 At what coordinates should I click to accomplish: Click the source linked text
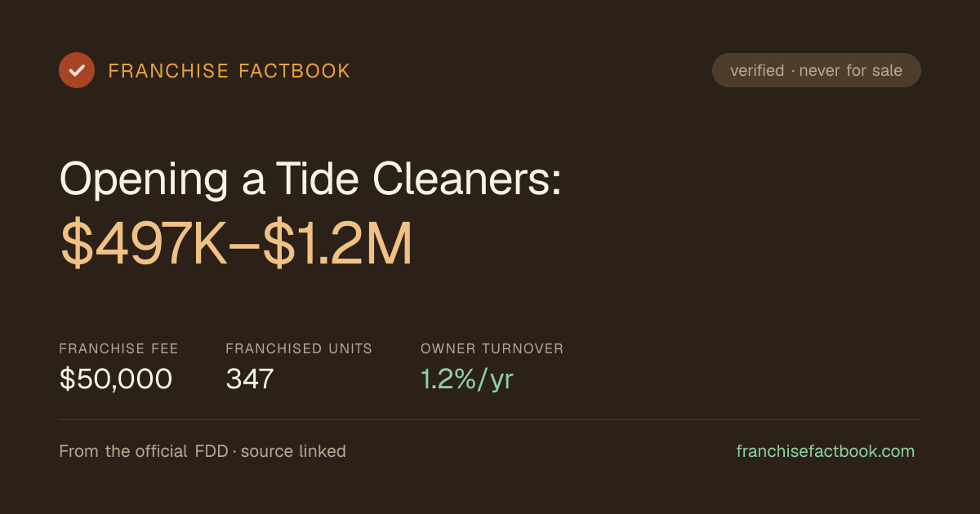click(x=293, y=451)
